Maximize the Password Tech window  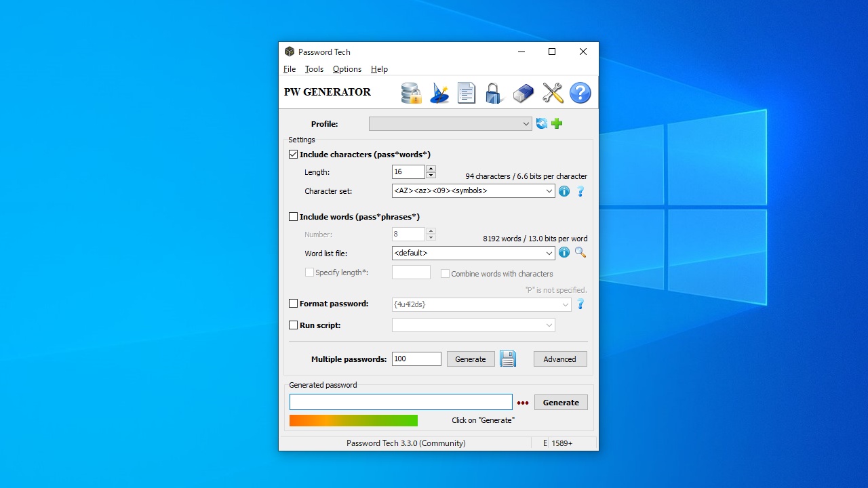point(552,52)
